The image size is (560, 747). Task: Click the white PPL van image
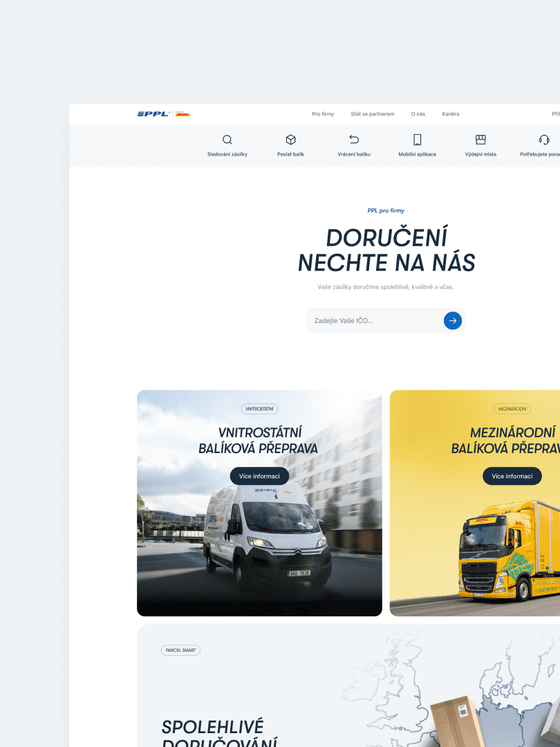pos(267,536)
